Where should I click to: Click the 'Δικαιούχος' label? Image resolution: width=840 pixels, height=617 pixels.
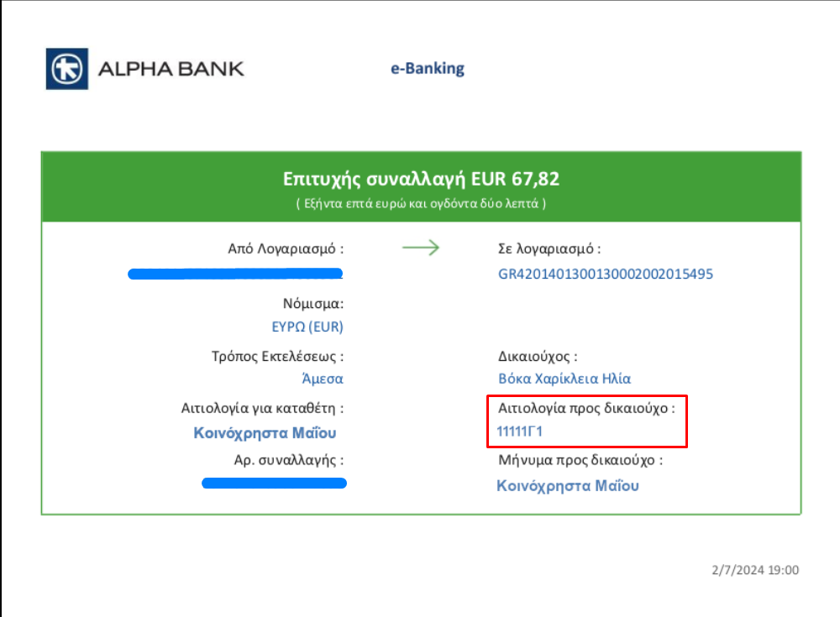(x=538, y=357)
